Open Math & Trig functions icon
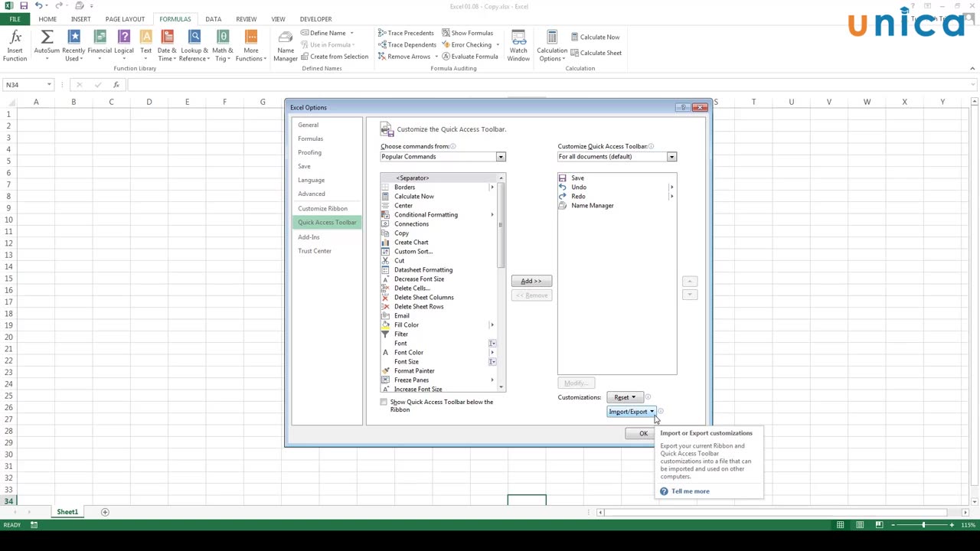980x551 pixels. coord(223,46)
